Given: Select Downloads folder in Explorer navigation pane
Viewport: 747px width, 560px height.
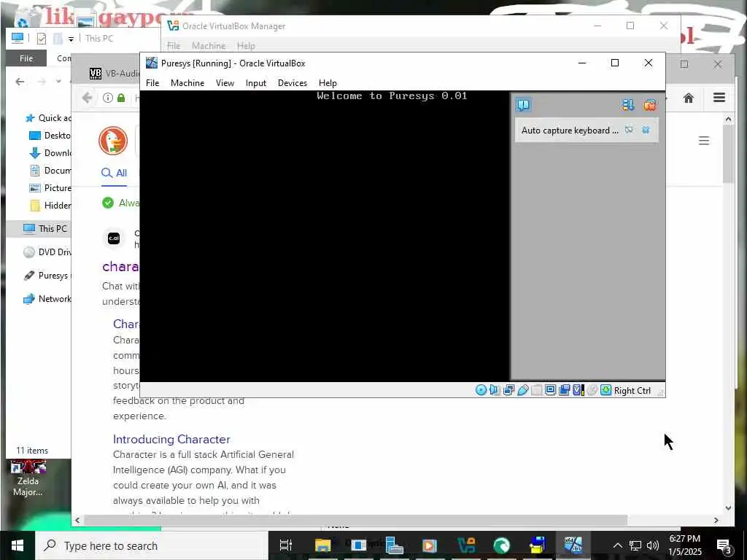Looking at the screenshot, I should (50, 153).
